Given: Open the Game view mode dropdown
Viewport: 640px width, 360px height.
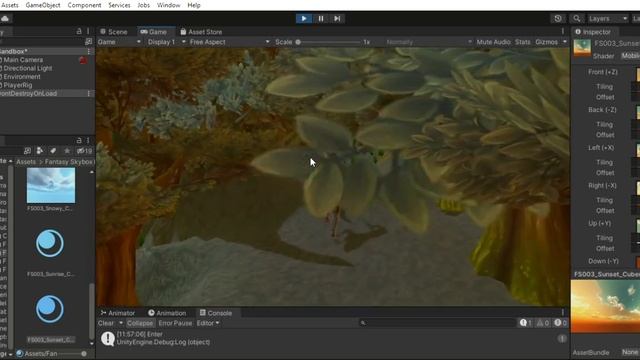Looking at the screenshot, I should pyautogui.click(x=119, y=42).
